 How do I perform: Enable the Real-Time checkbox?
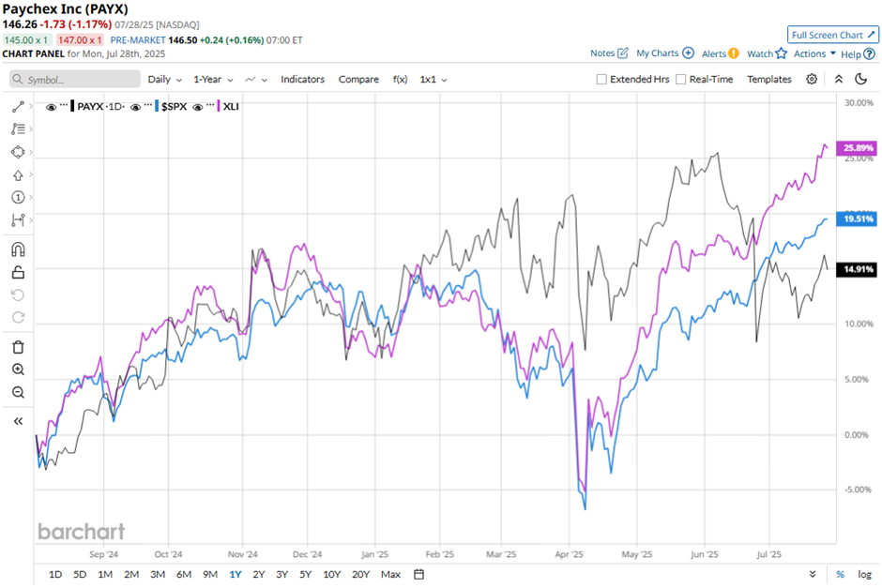[680, 80]
